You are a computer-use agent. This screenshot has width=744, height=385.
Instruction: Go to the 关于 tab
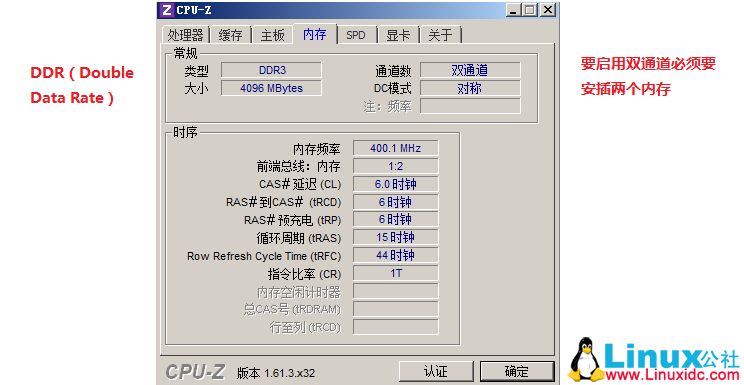[x=440, y=35]
